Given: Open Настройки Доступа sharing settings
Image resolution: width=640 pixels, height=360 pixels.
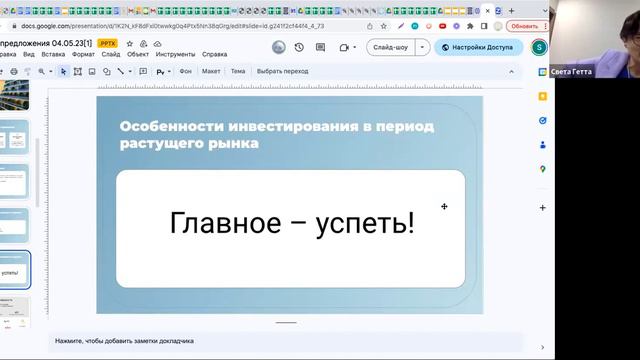Looking at the screenshot, I should 478,47.
